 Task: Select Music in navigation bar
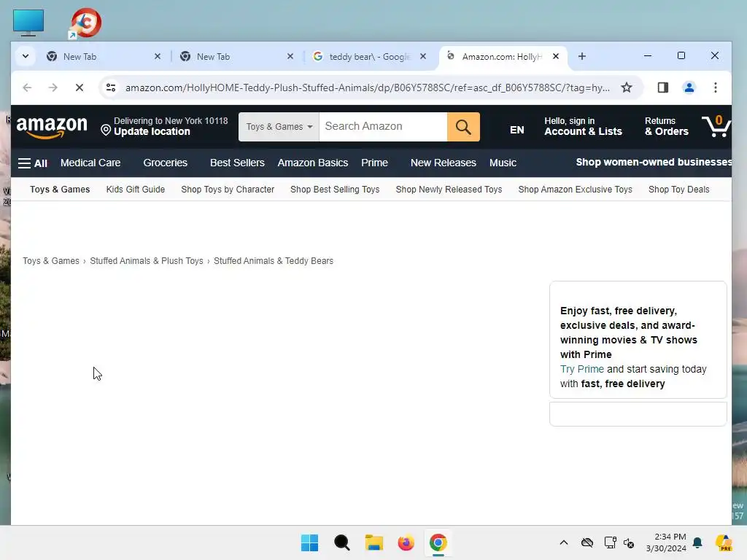(503, 163)
